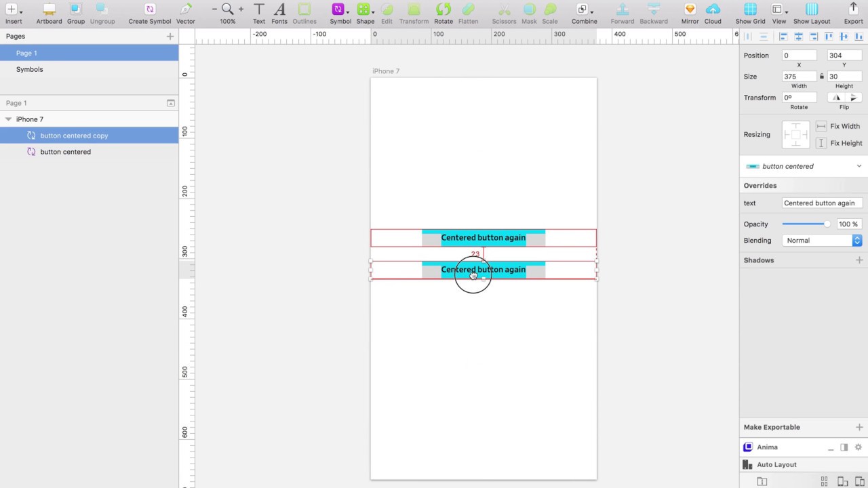
Task: Toggle the Fix Height resizing option
Action: tap(821, 143)
